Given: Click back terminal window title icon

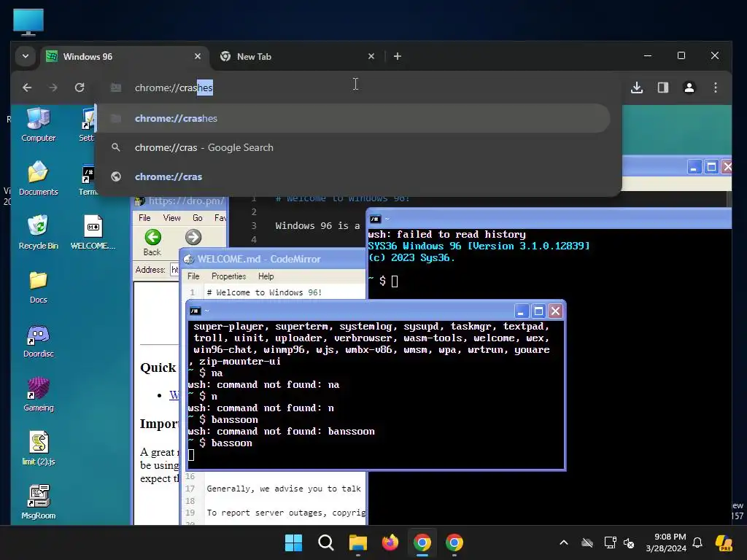Looking at the screenshot, I should 375,219.
